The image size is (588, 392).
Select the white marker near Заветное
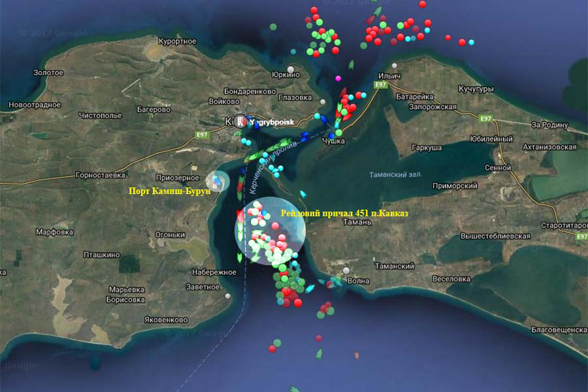(x=227, y=295)
